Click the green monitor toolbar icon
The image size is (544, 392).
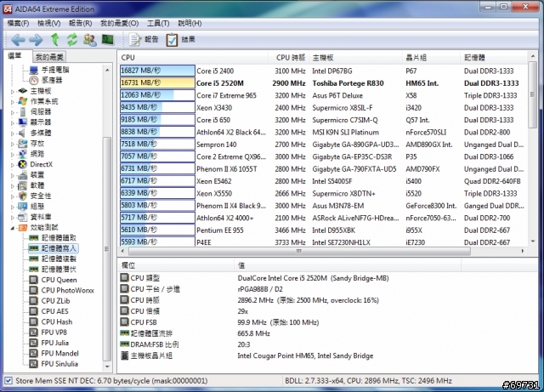[x=108, y=39]
